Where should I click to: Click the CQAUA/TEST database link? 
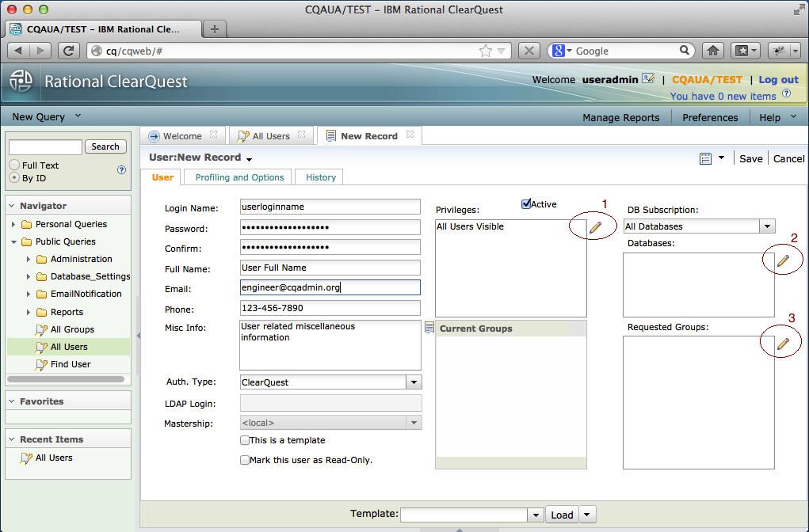pyautogui.click(x=707, y=79)
